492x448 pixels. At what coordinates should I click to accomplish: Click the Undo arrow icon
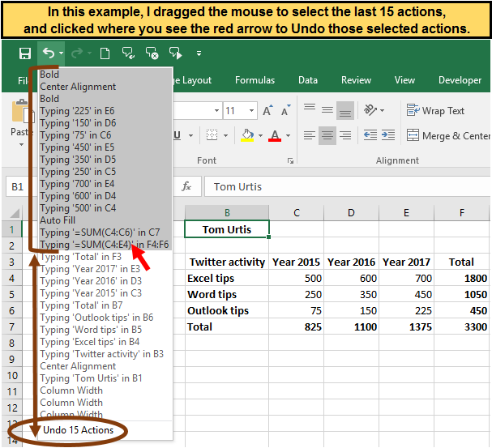[48, 53]
